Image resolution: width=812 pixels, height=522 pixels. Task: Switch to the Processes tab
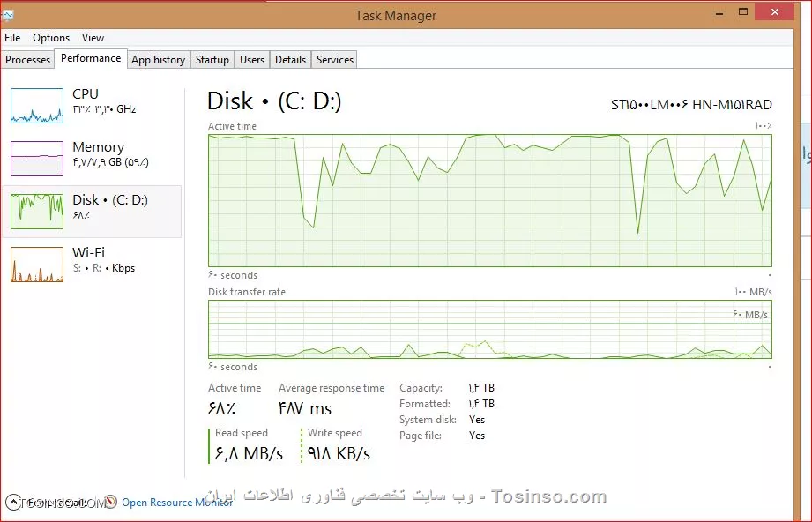click(27, 60)
